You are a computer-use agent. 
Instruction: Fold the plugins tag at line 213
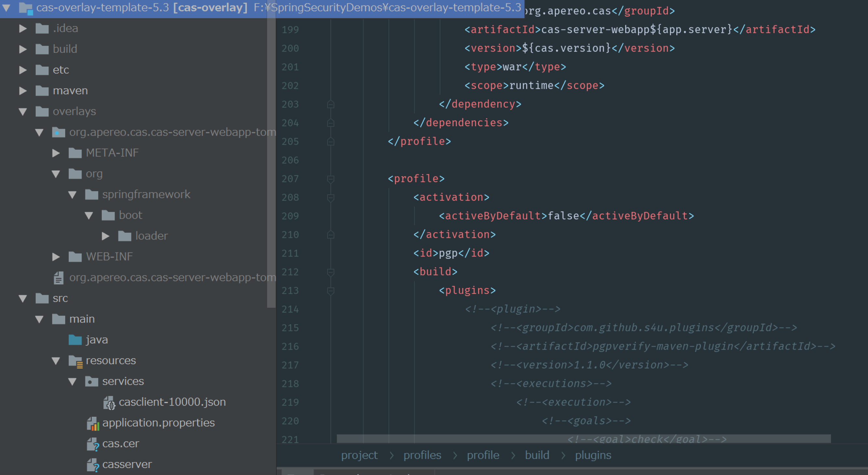[331, 291]
